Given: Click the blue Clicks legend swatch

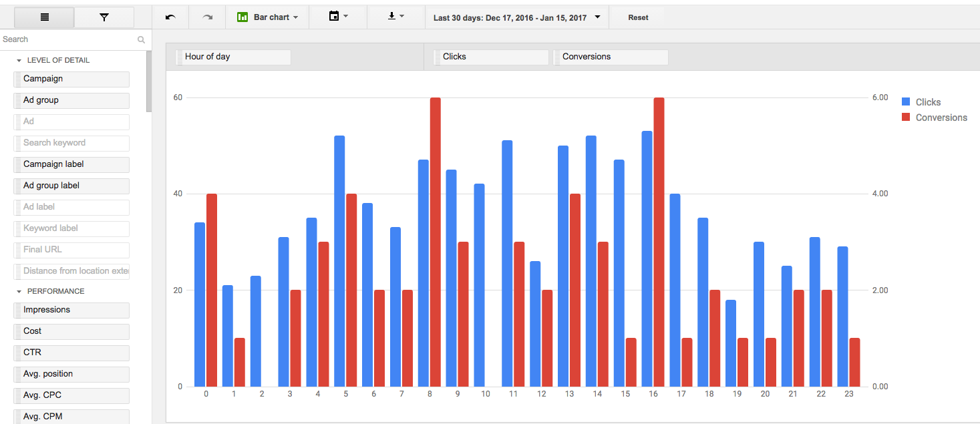Looking at the screenshot, I should (x=906, y=102).
